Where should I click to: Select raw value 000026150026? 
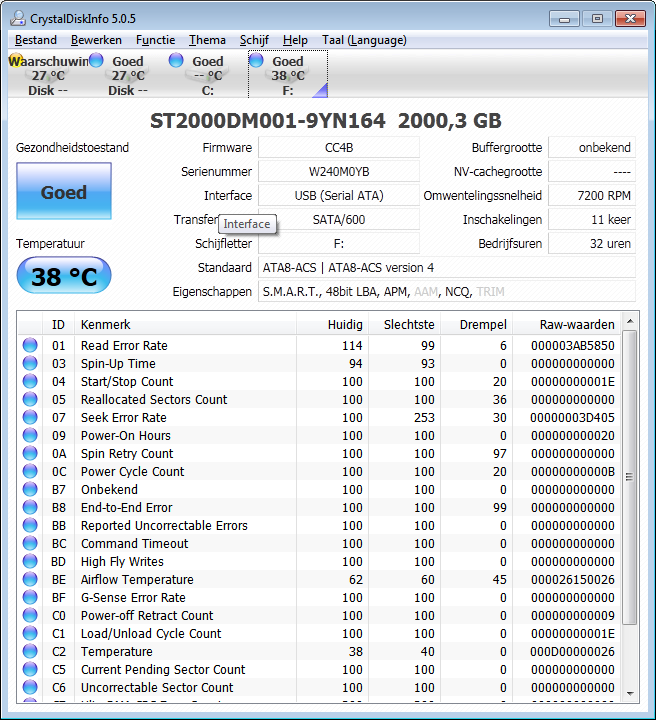(x=572, y=579)
